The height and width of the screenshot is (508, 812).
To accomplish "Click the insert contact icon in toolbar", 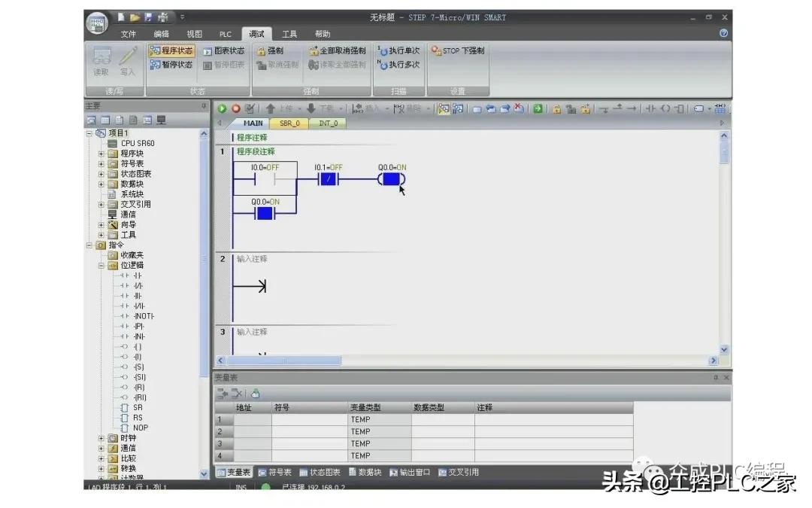I will (651, 108).
